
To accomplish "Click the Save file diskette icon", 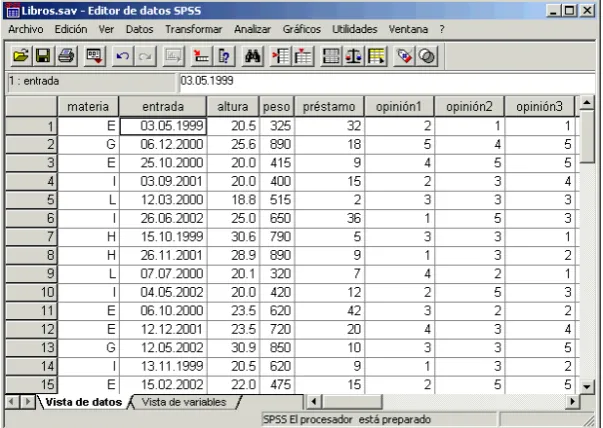I will [x=43, y=56].
